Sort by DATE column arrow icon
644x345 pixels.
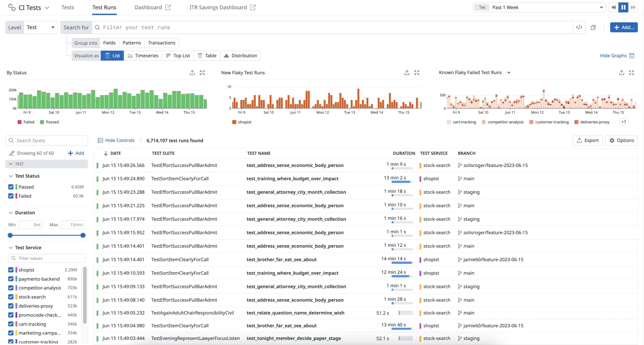pos(106,153)
